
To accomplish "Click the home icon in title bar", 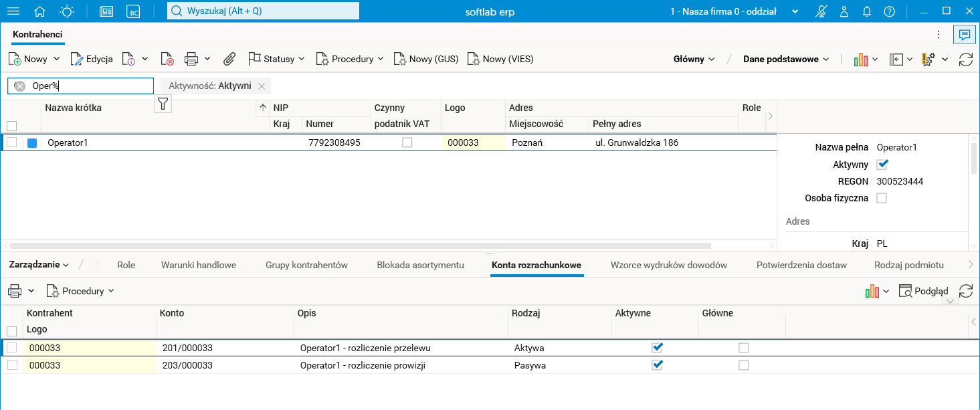I will (40, 11).
